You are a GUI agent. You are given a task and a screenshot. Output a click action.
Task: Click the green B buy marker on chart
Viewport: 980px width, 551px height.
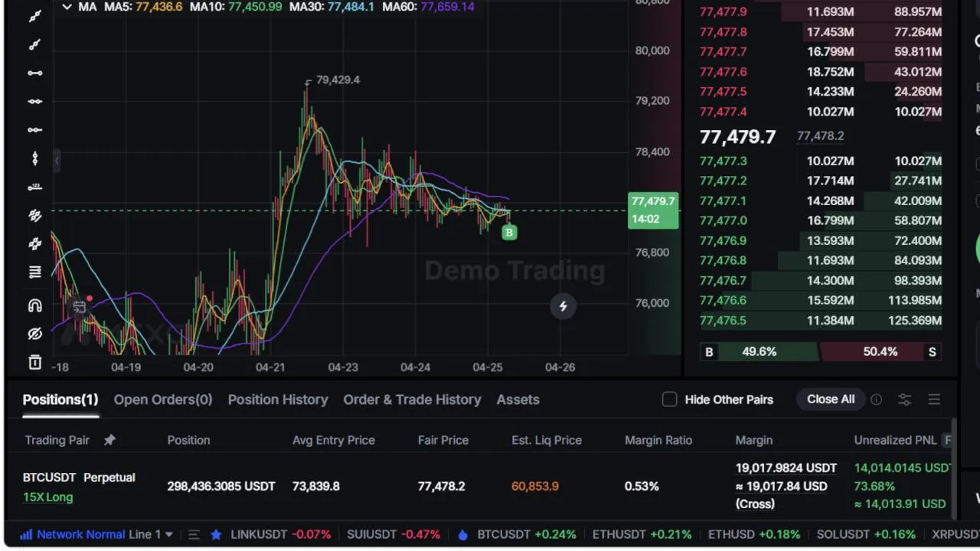pos(509,232)
